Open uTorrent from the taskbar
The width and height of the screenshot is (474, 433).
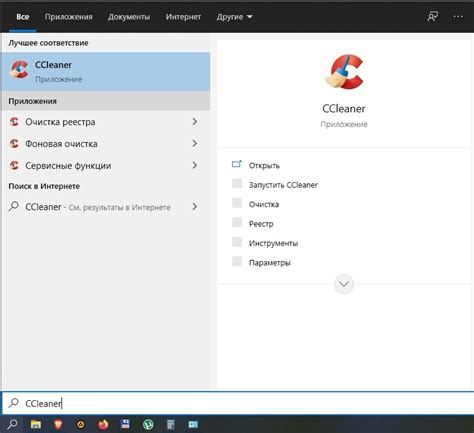(148, 424)
